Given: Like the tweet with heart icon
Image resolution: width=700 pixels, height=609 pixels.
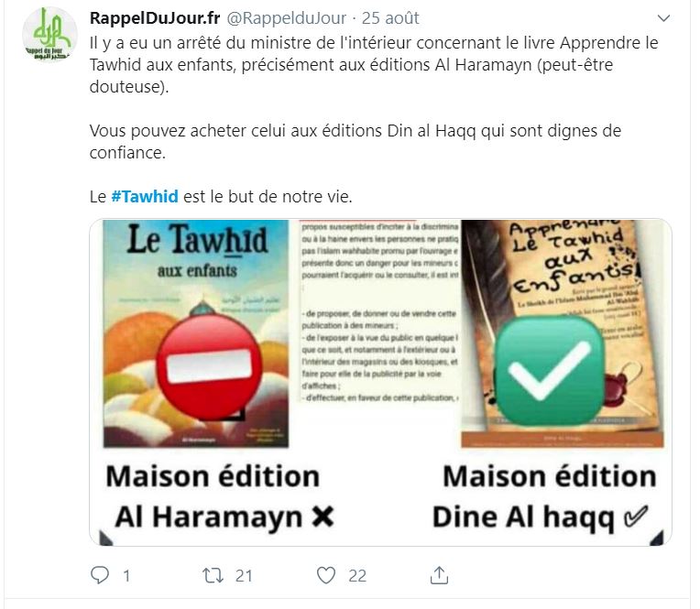Looking at the screenshot, I should tap(326, 575).
